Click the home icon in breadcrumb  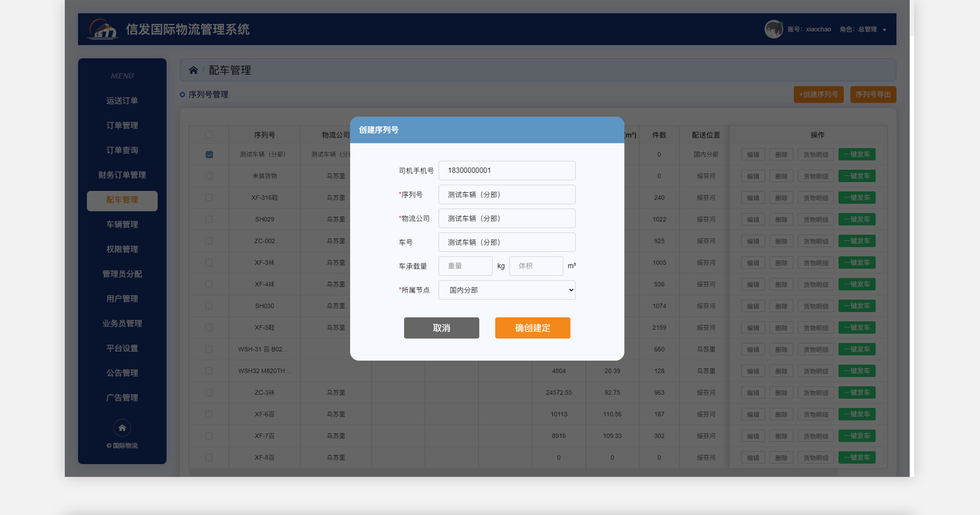193,70
